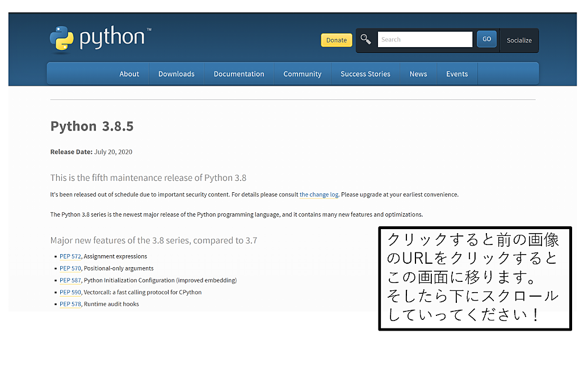Click the PEP 578 link

tap(70, 304)
